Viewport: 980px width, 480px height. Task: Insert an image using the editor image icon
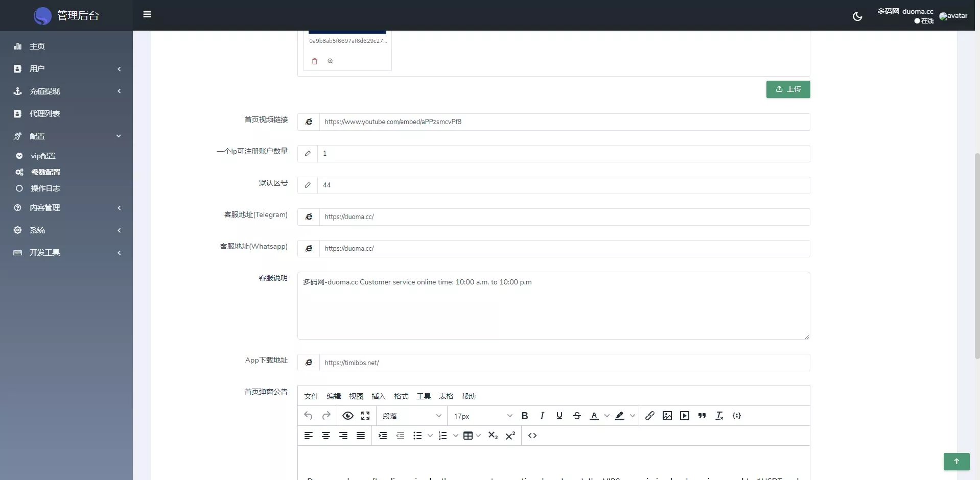[667, 416]
